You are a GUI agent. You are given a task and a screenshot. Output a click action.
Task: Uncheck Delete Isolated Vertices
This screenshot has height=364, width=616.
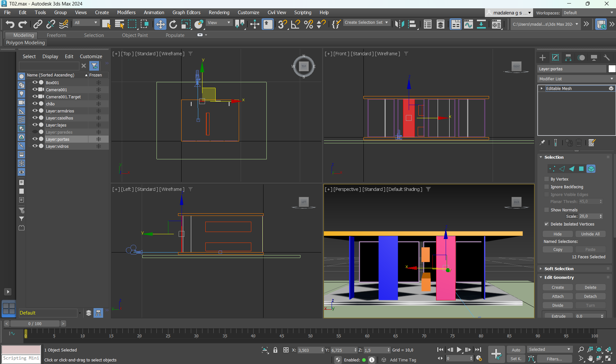tap(547, 224)
